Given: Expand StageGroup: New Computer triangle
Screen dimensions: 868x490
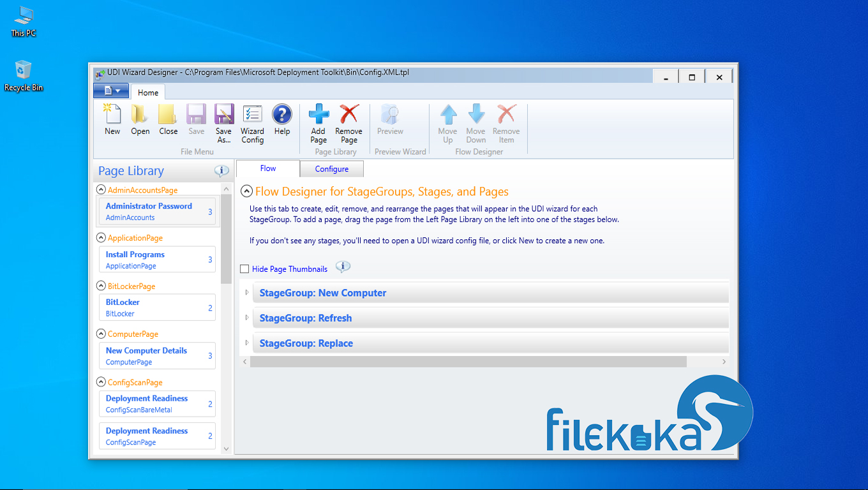Looking at the screenshot, I should point(248,293).
